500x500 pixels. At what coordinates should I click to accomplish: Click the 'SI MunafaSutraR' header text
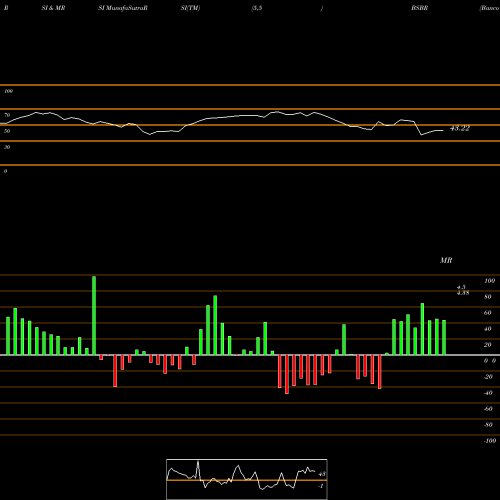tap(123, 8)
